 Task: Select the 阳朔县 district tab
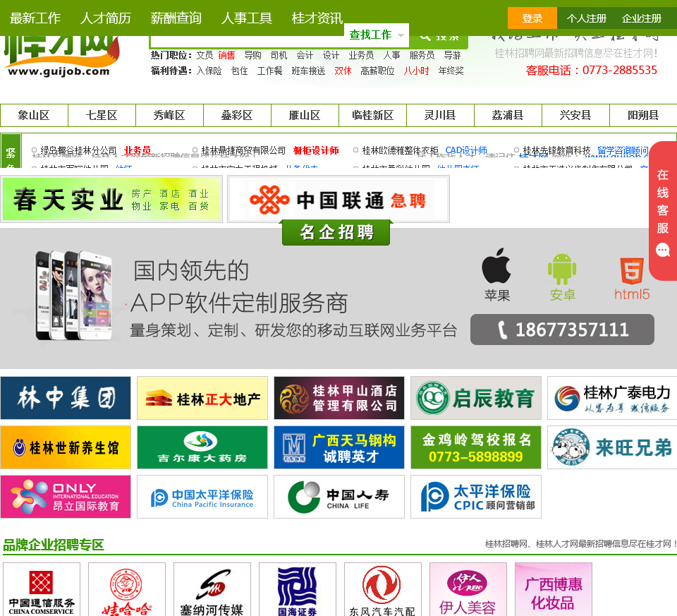click(x=643, y=115)
